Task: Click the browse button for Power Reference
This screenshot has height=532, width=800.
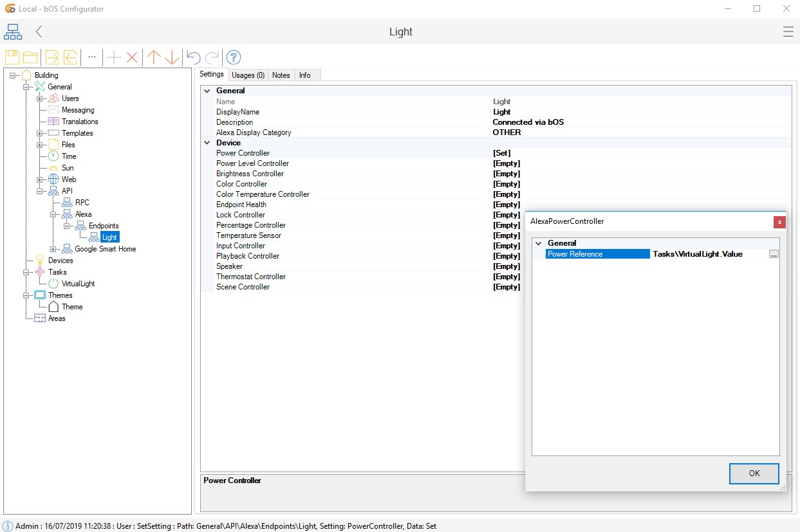Action: click(774, 254)
